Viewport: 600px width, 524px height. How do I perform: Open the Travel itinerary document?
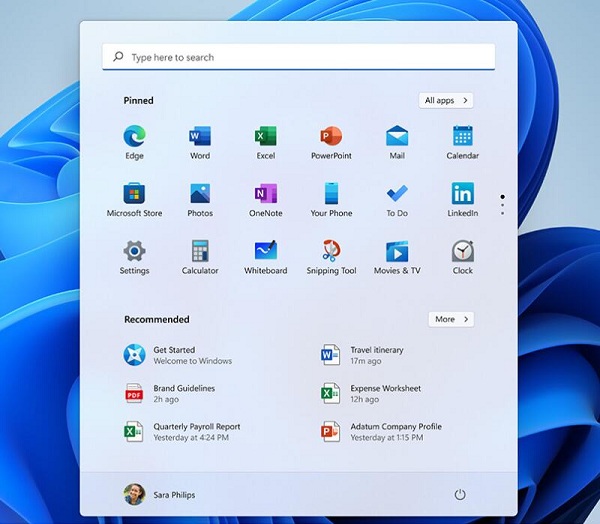[362, 355]
